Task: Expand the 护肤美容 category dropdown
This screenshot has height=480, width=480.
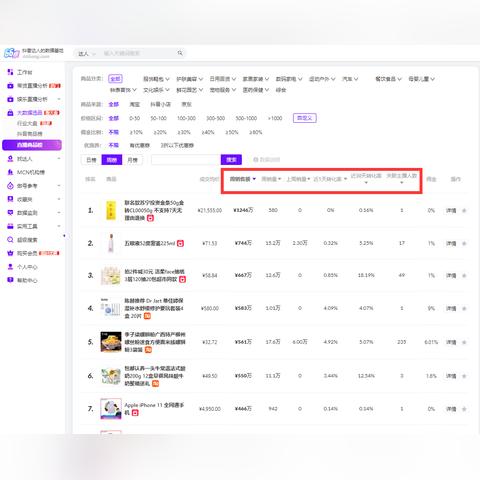Action: point(189,79)
